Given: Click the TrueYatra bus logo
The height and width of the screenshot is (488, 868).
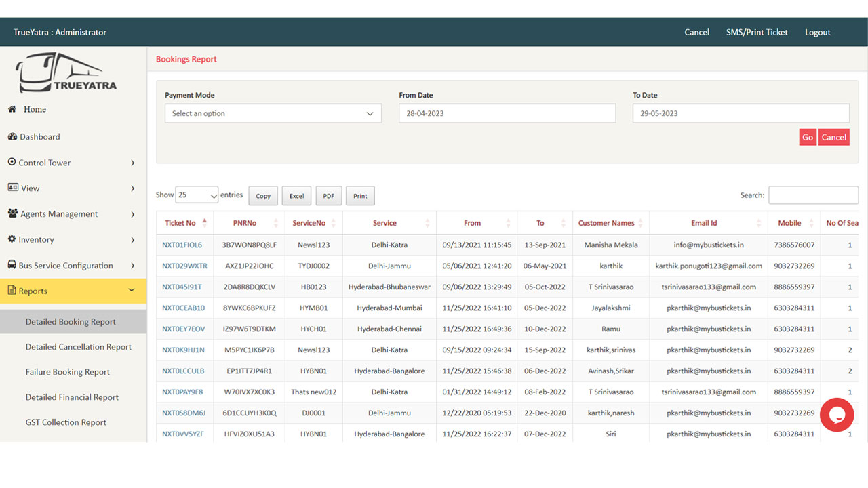Looking at the screenshot, I should [66, 73].
